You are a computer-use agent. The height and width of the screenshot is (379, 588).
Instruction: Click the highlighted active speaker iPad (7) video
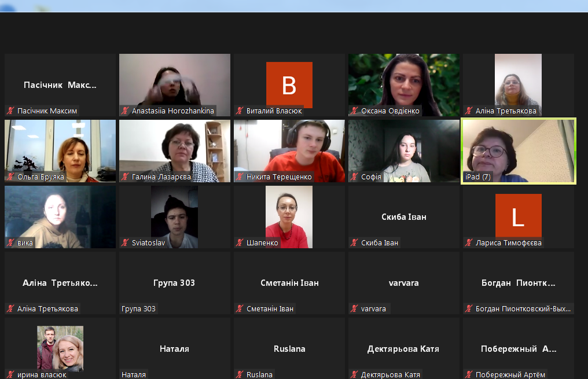pos(518,149)
